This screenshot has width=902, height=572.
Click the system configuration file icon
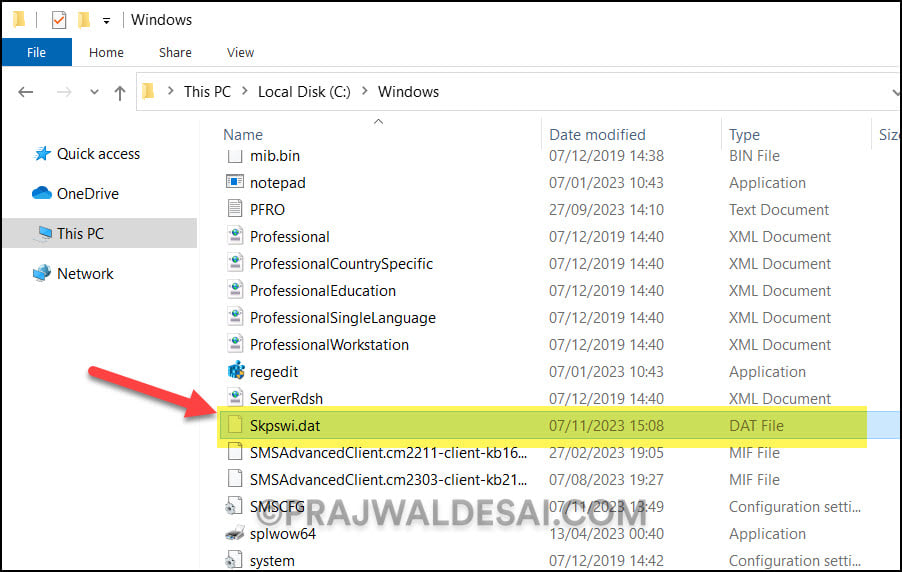click(234, 560)
